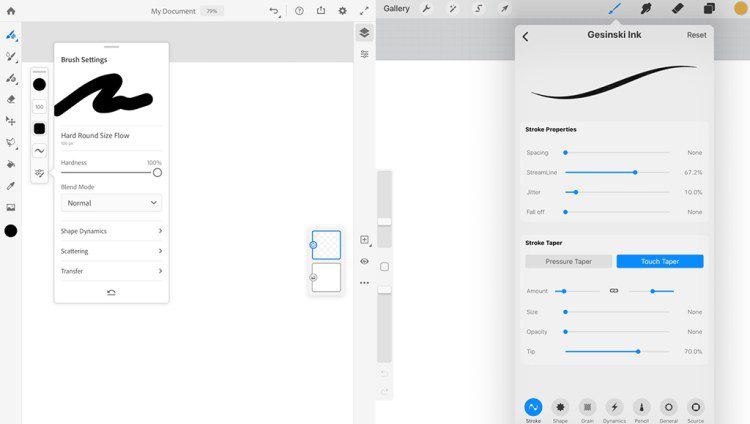Enter full screen mode in Fresco
750x424 pixels.
click(364, 11)
